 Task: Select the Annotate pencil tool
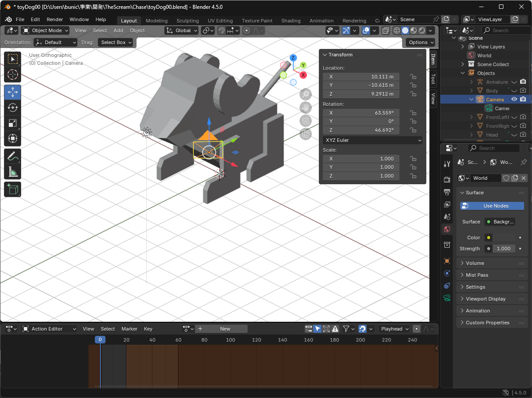pyautogui.click(x=13, y=156)
